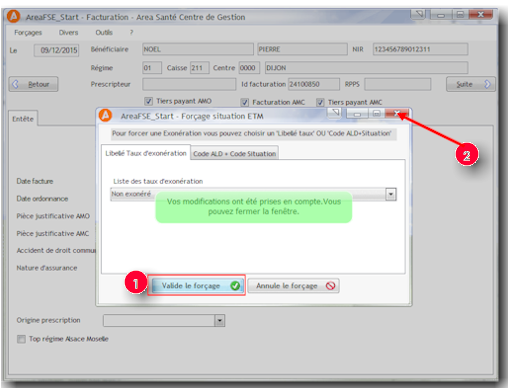Screen dimensions: 508x388
Task: Click 'Pièce justificative AMO' label
Action: point(53,216)
